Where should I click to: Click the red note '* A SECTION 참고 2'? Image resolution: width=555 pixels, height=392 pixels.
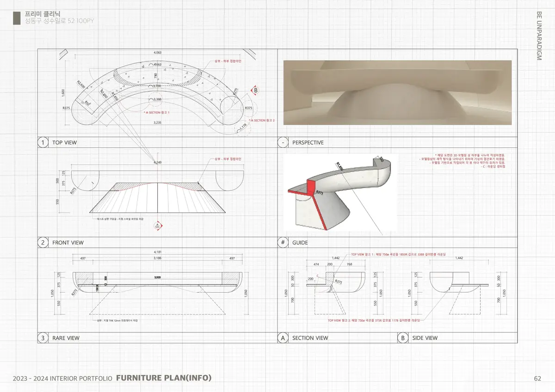tap(262, 120)
